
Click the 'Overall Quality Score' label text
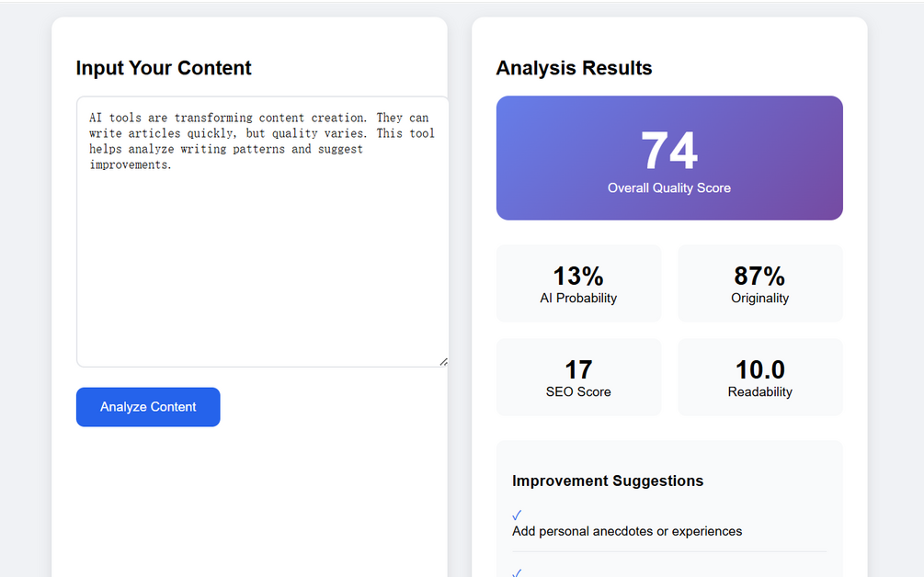(669, 187)
